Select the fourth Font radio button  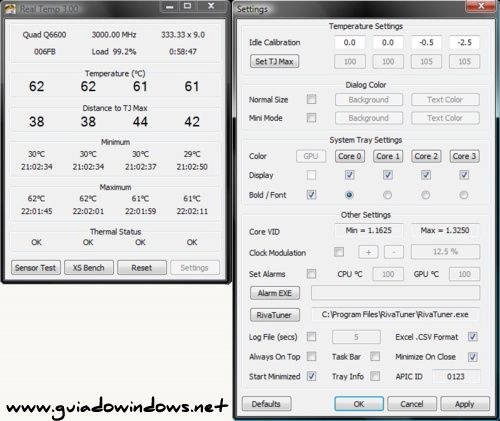464,195
